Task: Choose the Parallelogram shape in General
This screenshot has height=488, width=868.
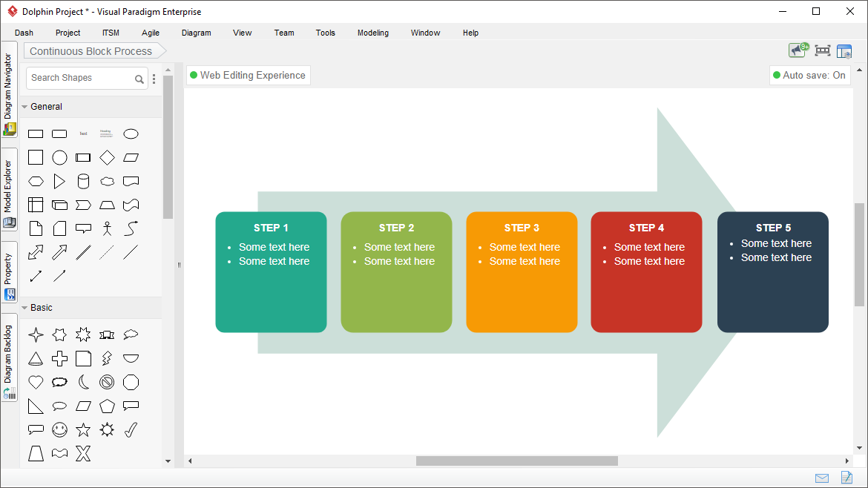Action: coord(131,158)
